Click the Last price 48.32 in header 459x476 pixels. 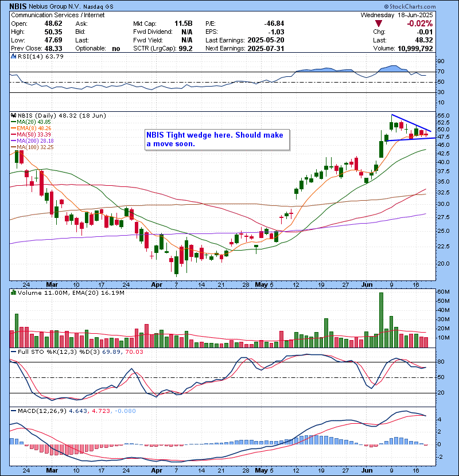(424, 40)
